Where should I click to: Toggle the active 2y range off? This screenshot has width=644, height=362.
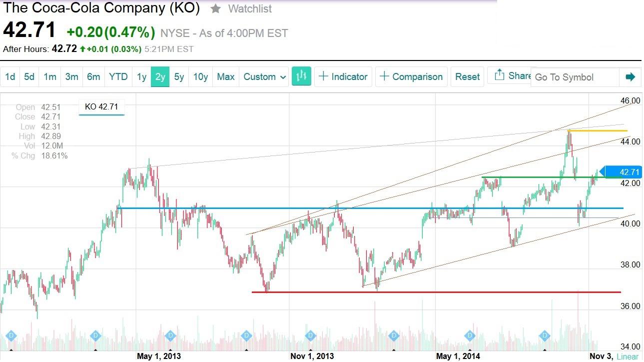pos(160,76)
